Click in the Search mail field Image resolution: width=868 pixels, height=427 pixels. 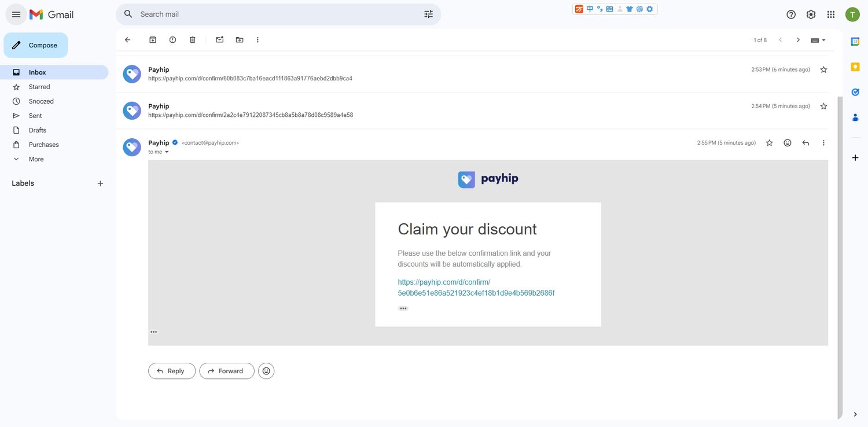click(278, 14)
